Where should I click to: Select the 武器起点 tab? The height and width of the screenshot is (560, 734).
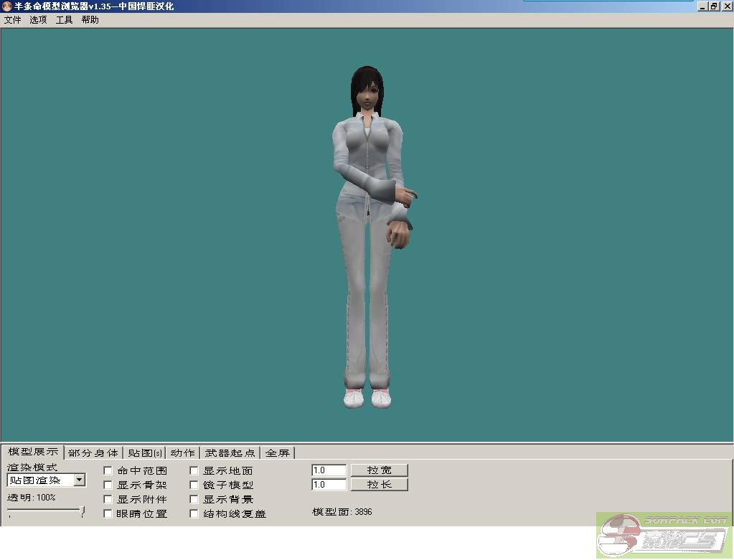[x=230, y=453]
